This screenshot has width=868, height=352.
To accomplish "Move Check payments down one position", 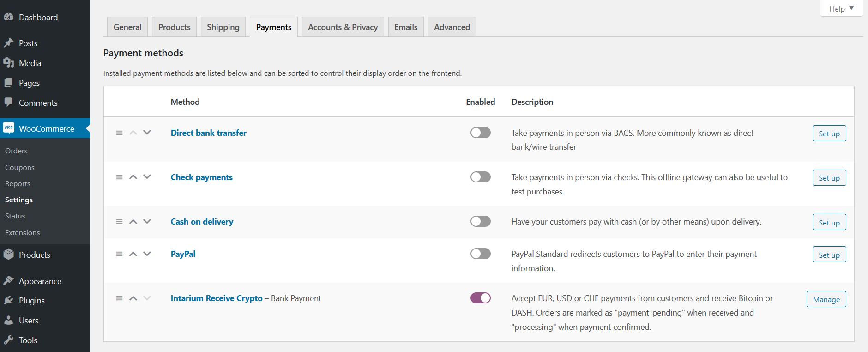I will (147, 177).
